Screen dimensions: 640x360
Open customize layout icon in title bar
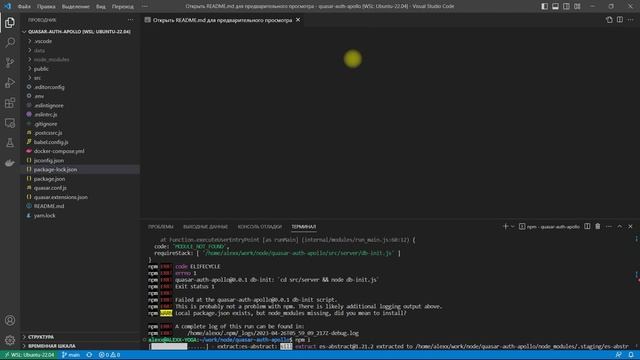tap(577, 6)
